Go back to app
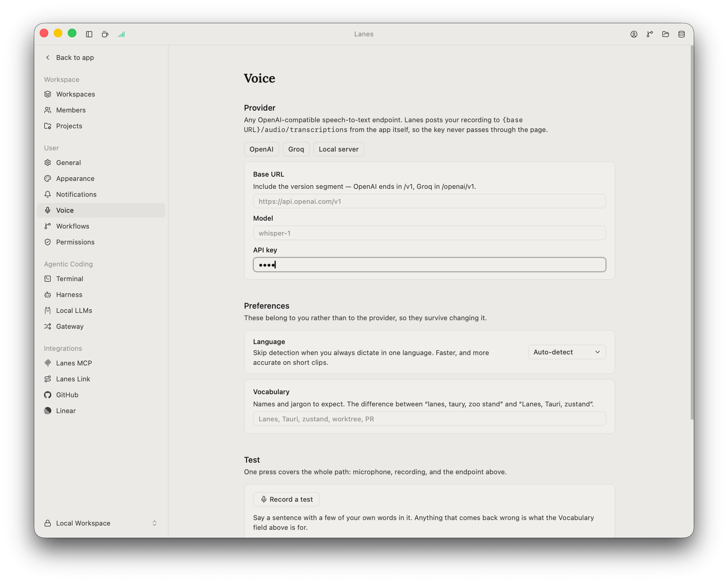Screen dimensions: 728x583 pos(70,57)
